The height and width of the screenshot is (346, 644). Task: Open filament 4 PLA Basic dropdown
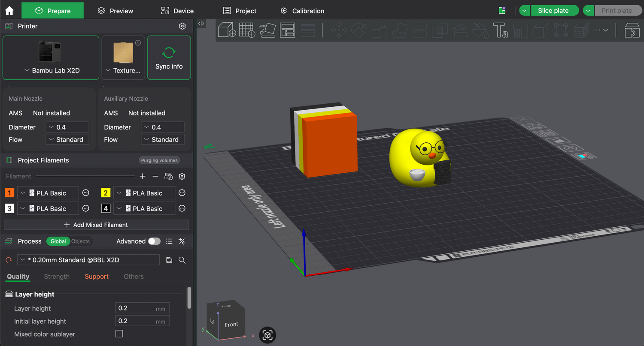coord(144,208)
